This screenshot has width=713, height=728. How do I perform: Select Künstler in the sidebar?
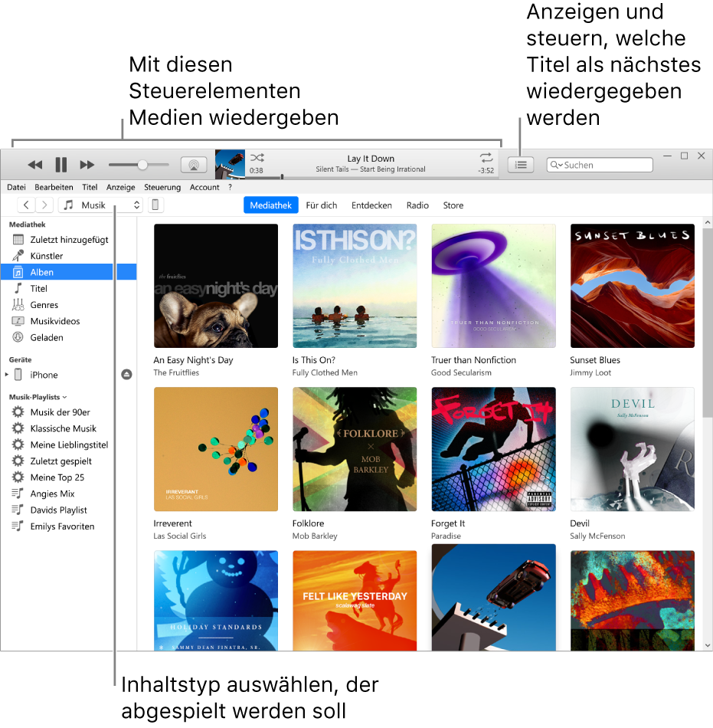(69, 256)
